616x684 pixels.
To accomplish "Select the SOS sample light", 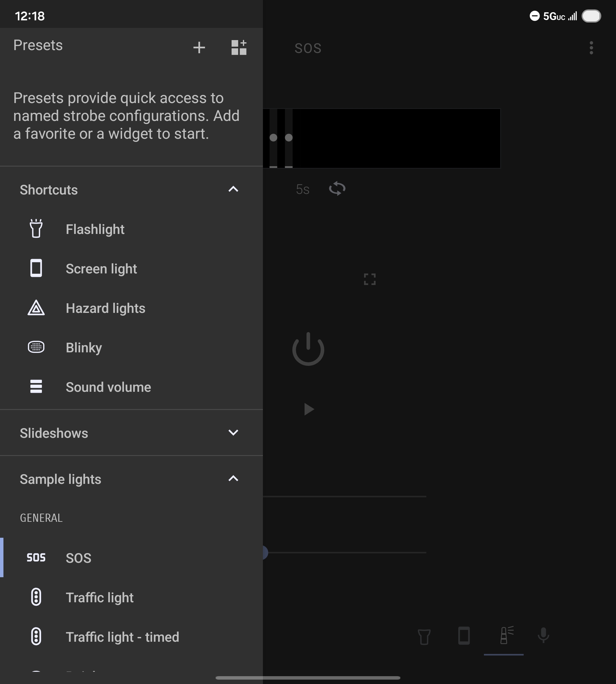I will tap(78, 558).
